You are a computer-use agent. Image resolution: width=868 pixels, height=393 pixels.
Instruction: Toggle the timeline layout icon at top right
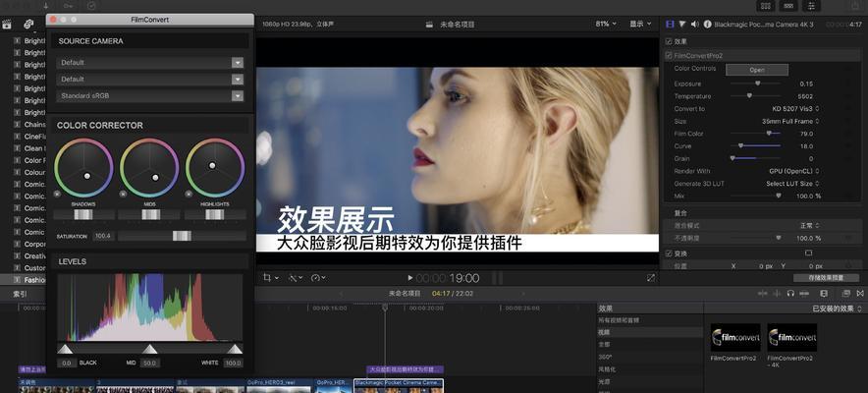[x=788, y=6]
